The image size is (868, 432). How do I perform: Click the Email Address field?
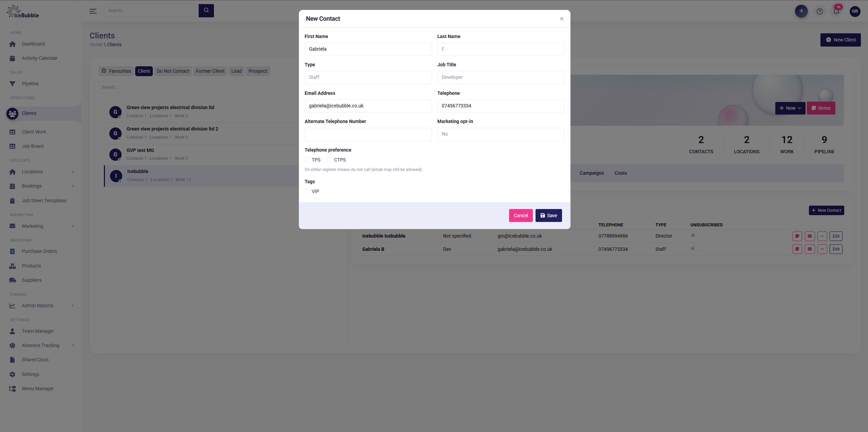coord(368,106)
